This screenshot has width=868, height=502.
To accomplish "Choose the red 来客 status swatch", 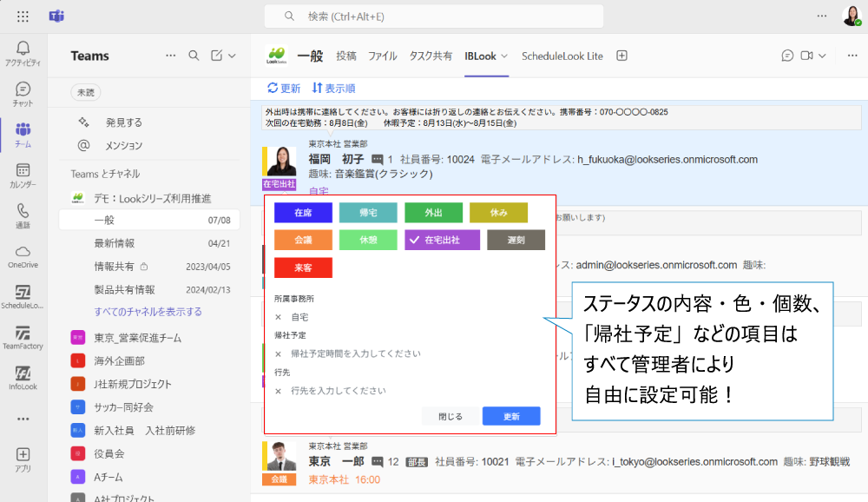I will click(x=303, y=268).
